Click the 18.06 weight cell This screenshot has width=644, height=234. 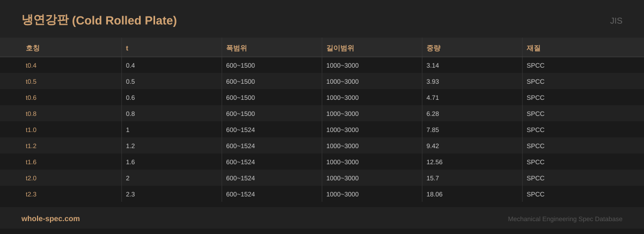434,194
